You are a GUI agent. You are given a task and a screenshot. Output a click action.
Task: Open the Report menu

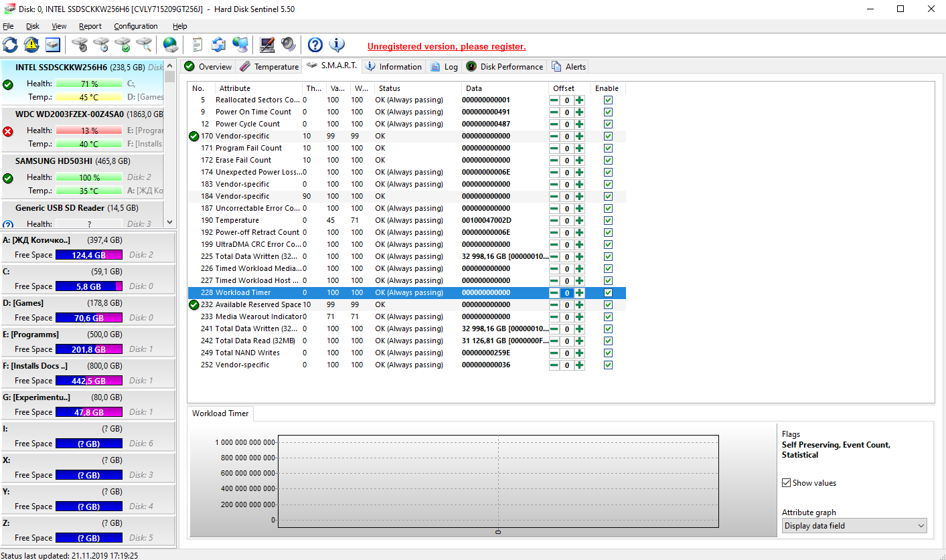[x=90, y=26]
